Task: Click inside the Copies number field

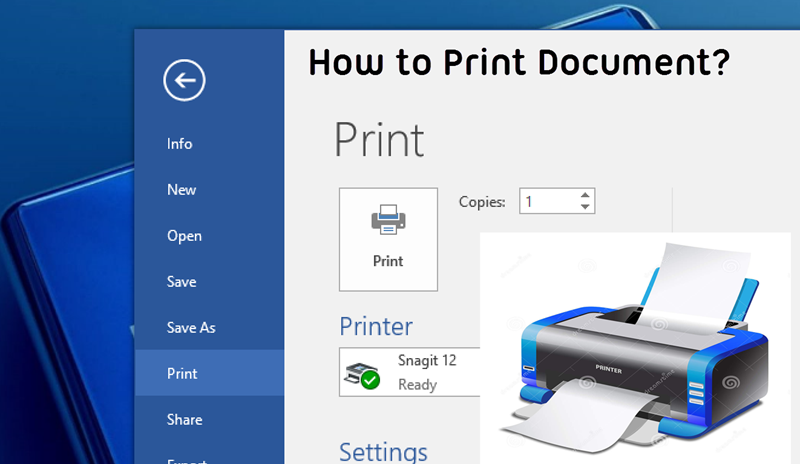Action: [x=545, y=201]
